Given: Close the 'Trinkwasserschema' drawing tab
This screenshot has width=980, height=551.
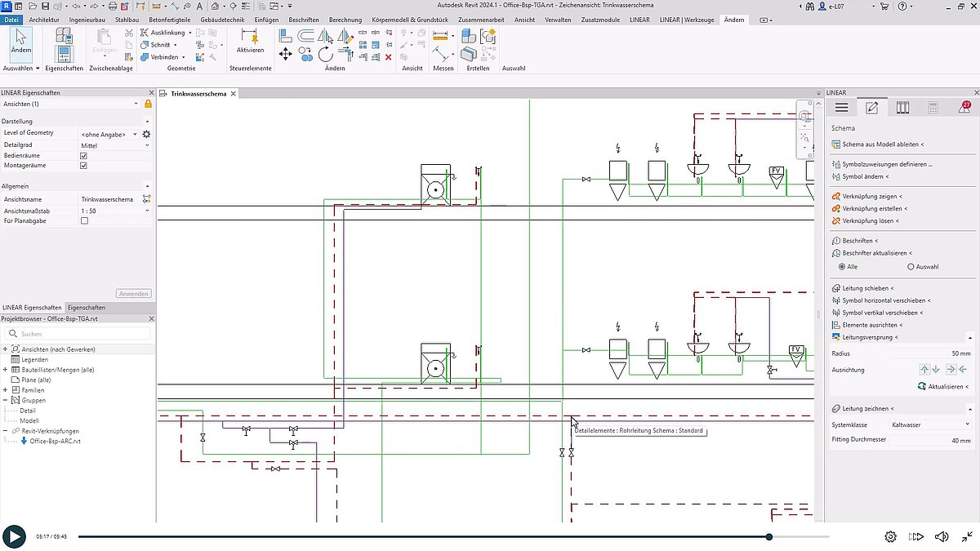Looking at the screenshot, I should click(234, 93).
